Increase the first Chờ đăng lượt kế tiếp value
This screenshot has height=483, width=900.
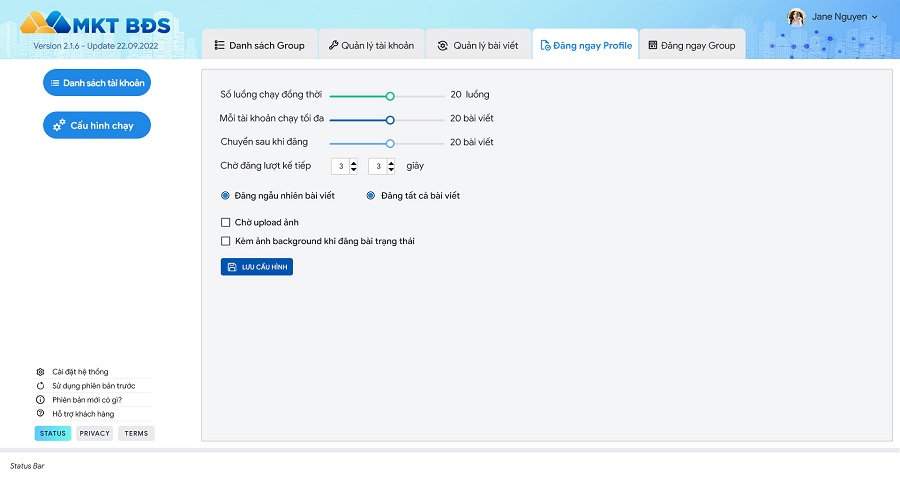click(354, 163)
